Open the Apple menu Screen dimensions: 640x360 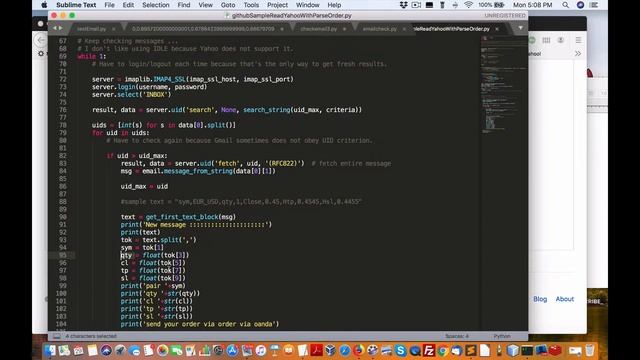point(44,5)
